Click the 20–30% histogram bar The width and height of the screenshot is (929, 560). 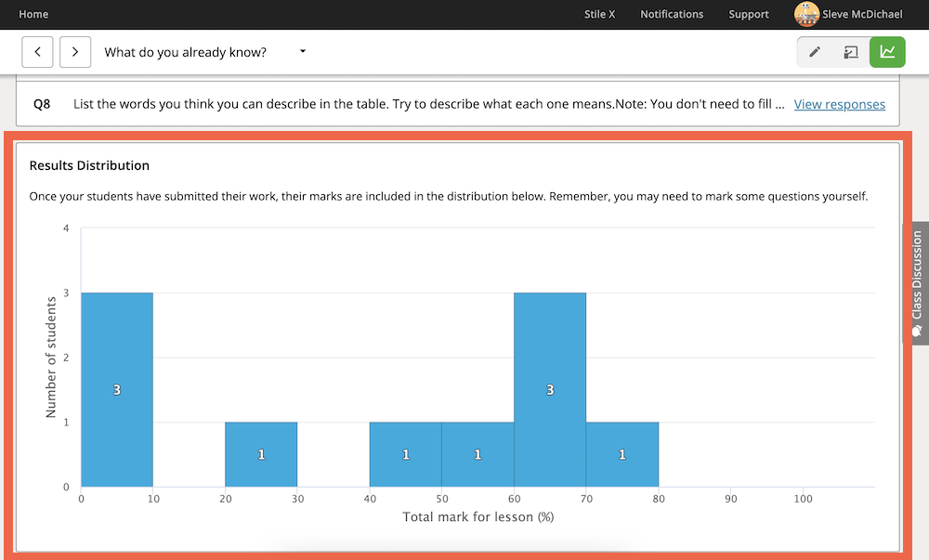[x=261, y=455]
